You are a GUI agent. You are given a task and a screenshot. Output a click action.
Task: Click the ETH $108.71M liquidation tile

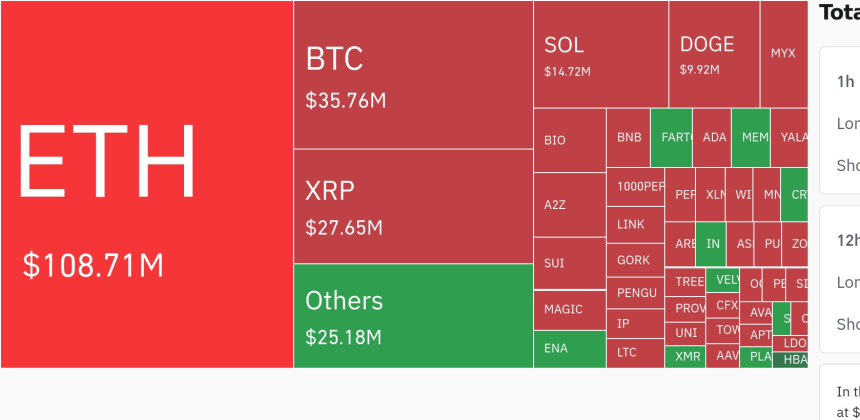pos(147,184)
